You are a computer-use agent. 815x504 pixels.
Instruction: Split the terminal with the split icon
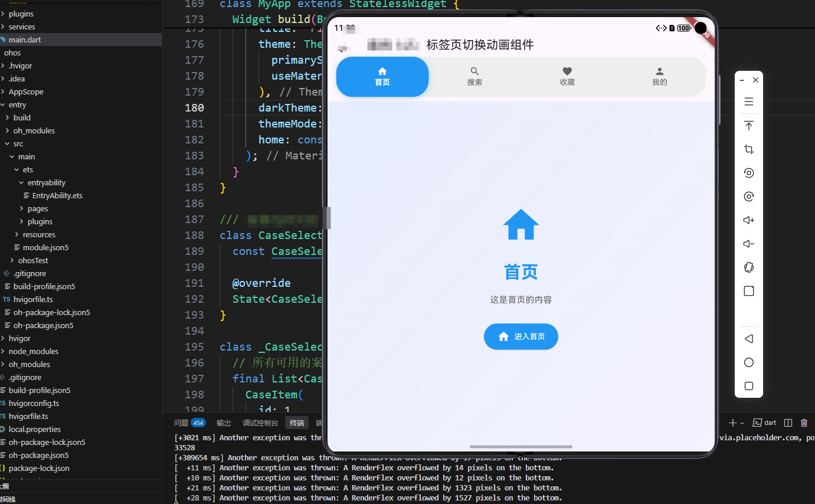788,423
